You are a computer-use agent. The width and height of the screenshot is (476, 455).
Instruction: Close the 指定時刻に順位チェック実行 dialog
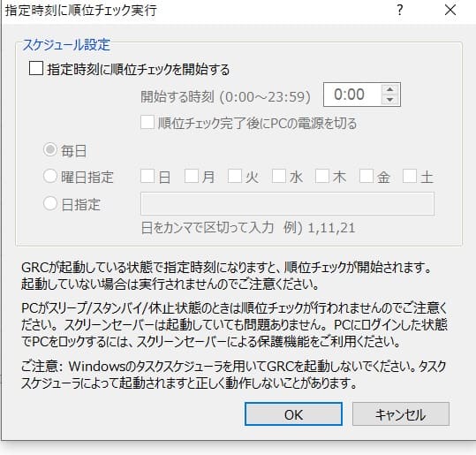coord(450,10)
